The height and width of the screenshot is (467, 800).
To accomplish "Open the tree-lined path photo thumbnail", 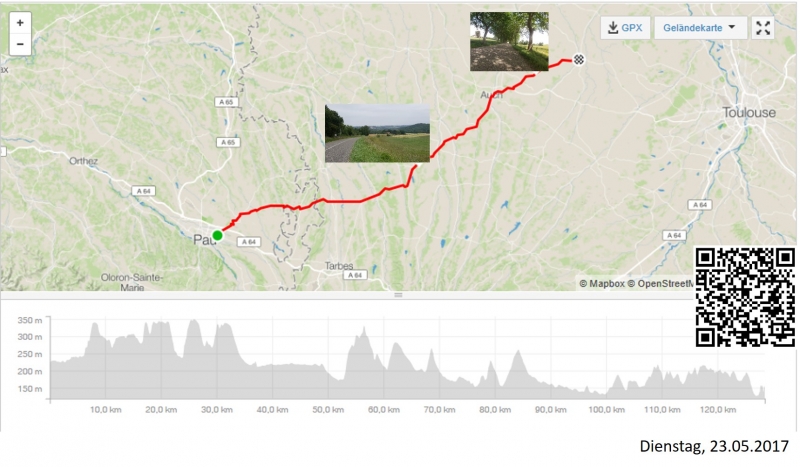I will 509,41.
